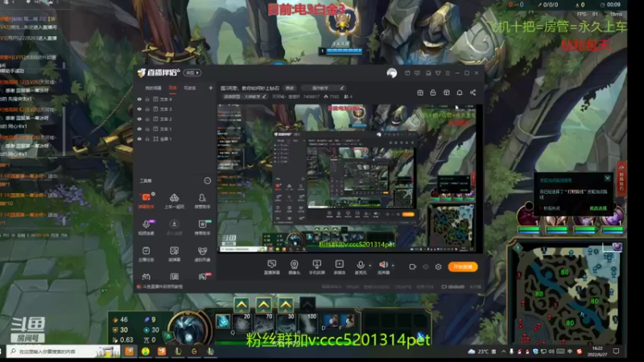Click the plus icon to add a scene

(211, 88)
